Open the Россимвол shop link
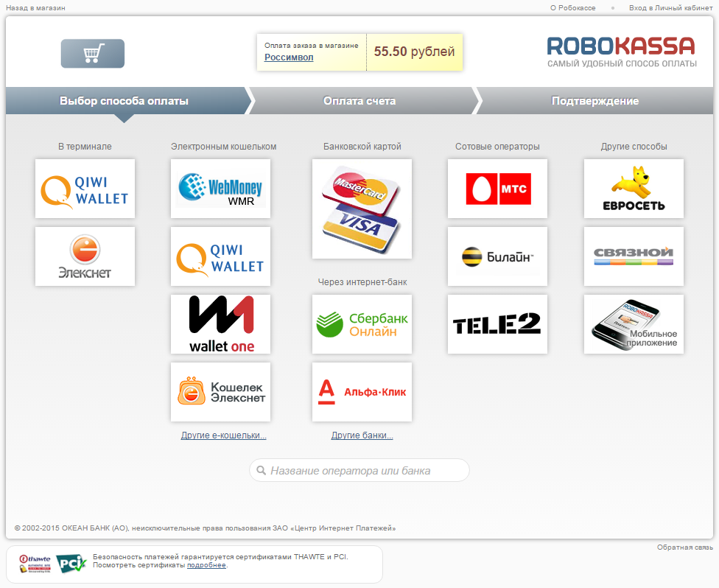Viewport: 719px width, 588px height. tap(289, 57)
